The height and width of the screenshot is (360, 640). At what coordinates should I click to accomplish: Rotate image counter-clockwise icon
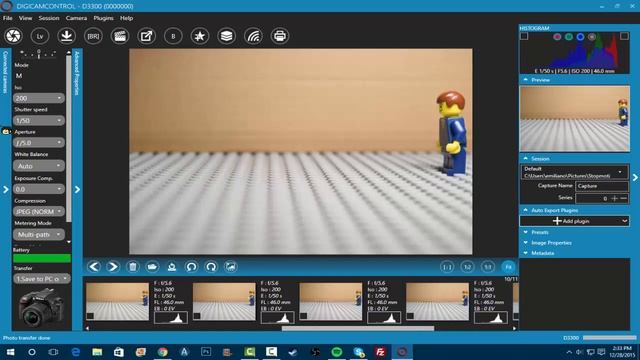point(191,267)
